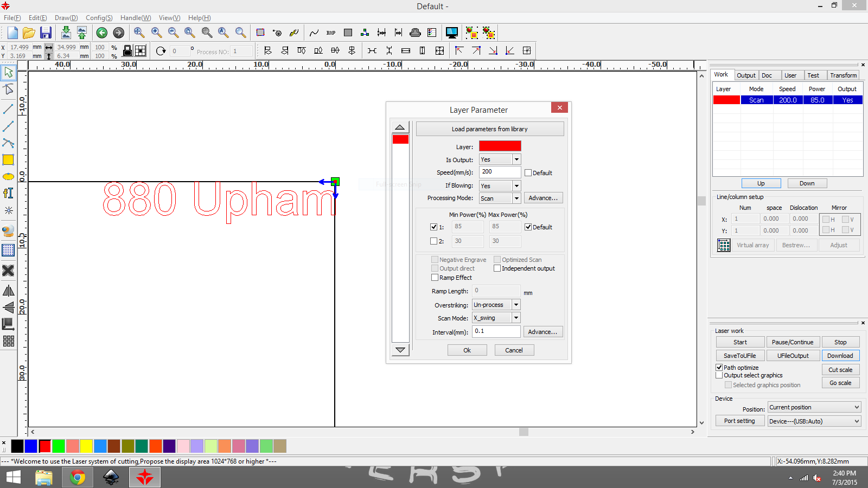Enable Independent output checkbox
Image resolution: width=868 pixels, height=488 pixels.
tap(497, 268)
